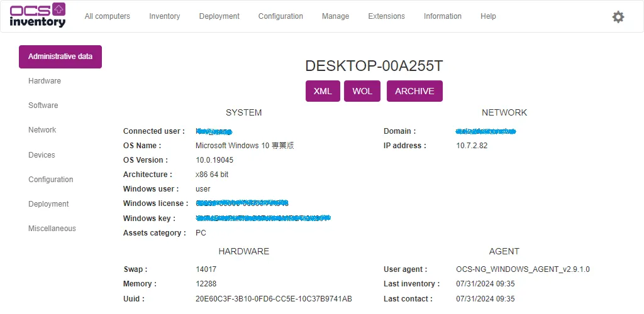Click the OCS Inventory logo
The height and width of the screenshot is (314, 644).
(38, 15)
